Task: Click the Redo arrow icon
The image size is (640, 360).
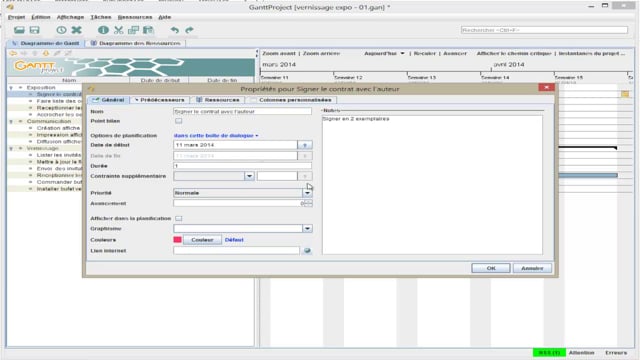Action: 189,30
